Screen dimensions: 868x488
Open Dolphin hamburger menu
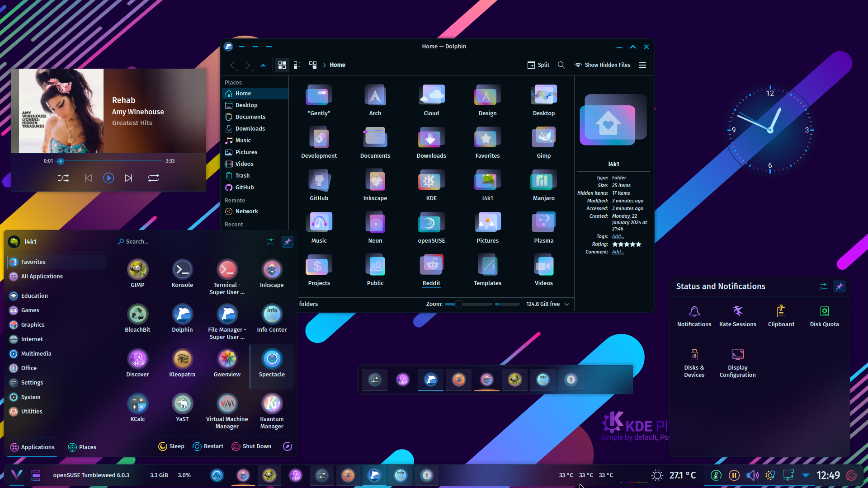coord(642,65)
